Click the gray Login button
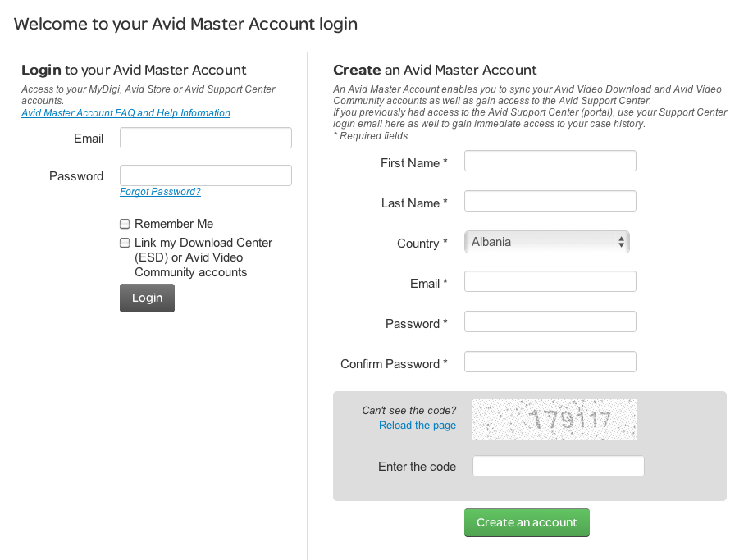Viewport: 753px width, 560px height. (147, 298)
